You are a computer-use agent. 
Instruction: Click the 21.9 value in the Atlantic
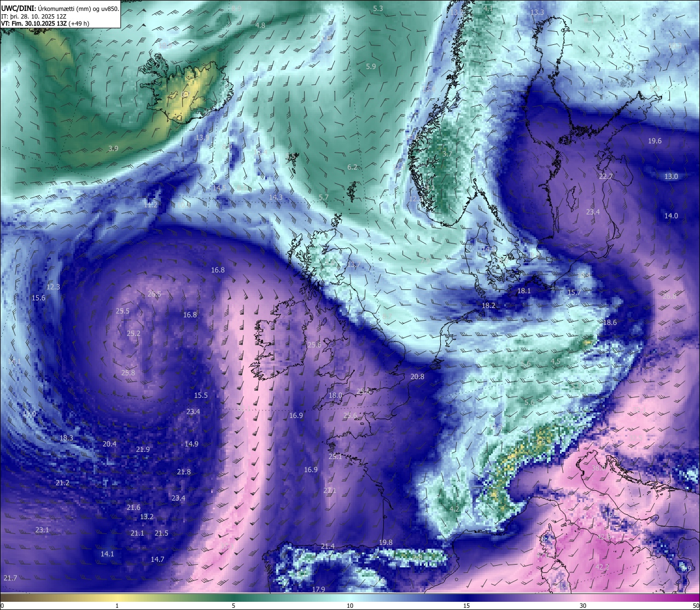[x=143, y=450]
